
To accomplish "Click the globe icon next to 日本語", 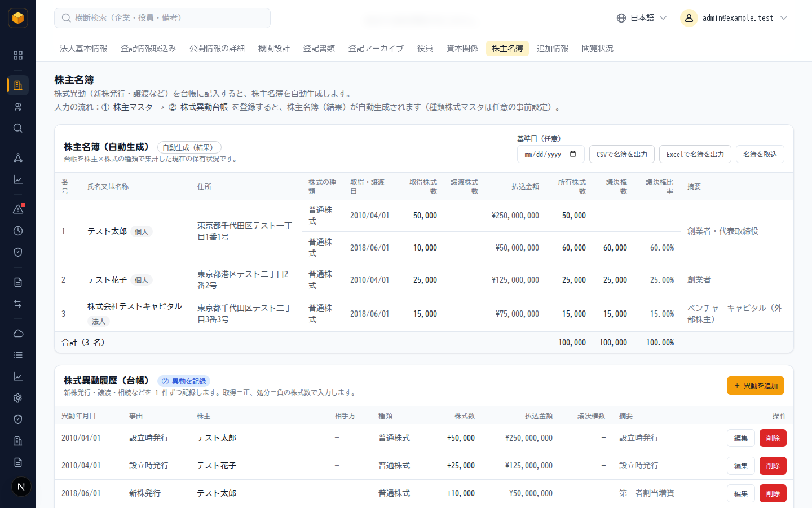I will point(621,18).
